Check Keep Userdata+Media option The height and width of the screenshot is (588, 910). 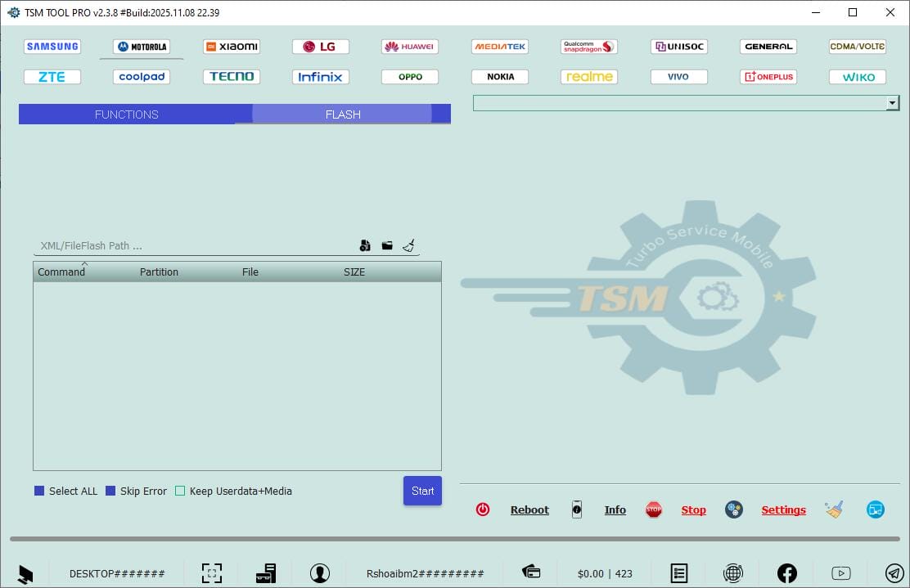tap(180, 491)
